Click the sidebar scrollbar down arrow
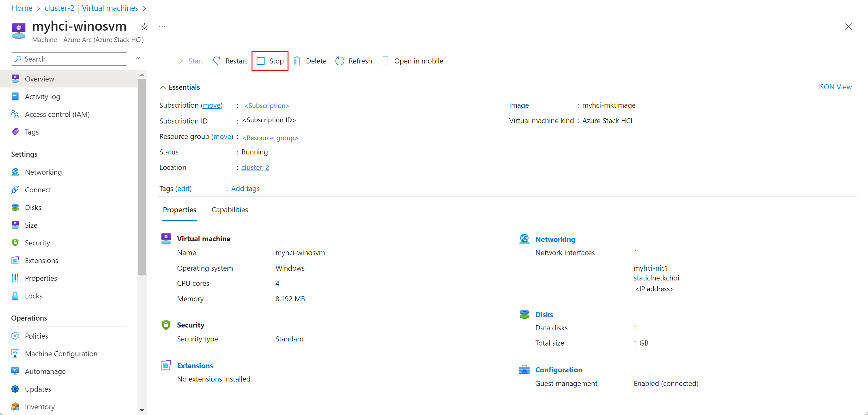Viewport: 868px width, 415px height. point(142,410)
